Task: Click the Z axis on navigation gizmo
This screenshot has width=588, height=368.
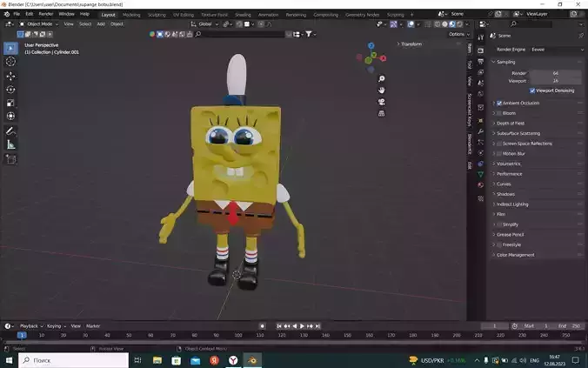Action: tap(371, 46)
